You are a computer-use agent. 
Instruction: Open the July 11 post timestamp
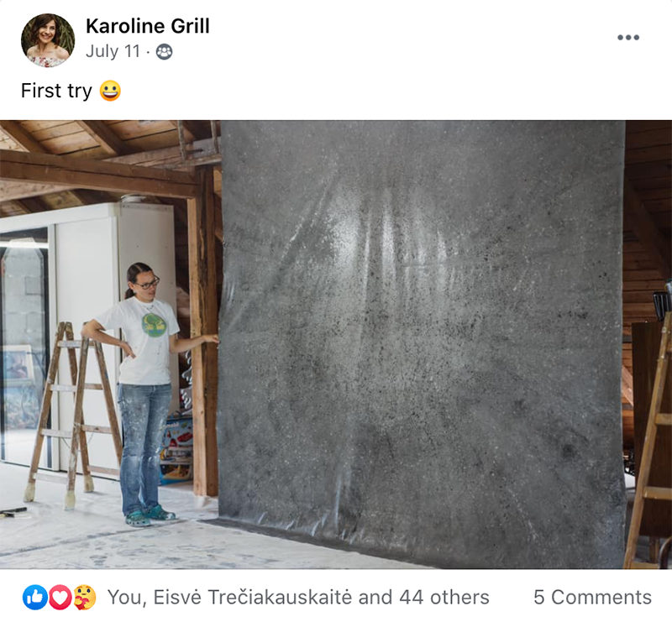(113, 51)
